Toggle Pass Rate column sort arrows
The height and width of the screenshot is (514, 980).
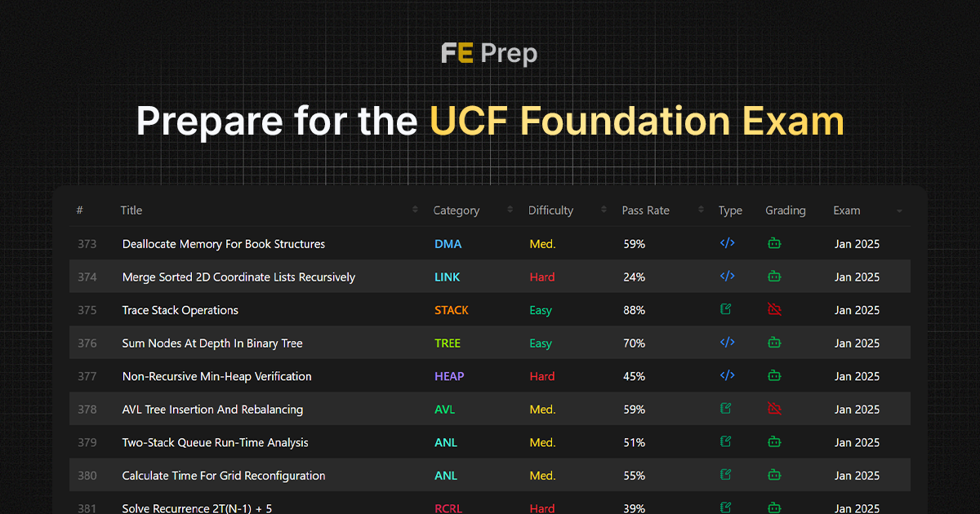click(701, 210)
